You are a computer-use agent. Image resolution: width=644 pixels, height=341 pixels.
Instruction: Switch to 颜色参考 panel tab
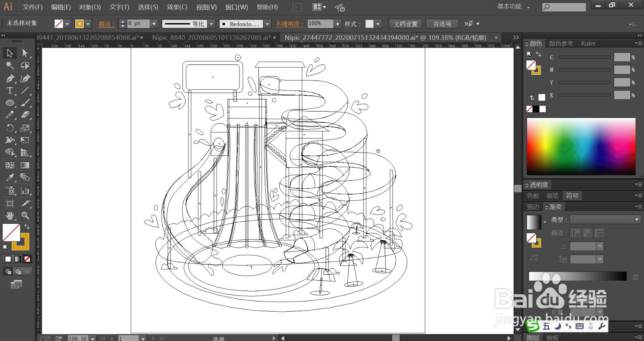tap(561, 43)
